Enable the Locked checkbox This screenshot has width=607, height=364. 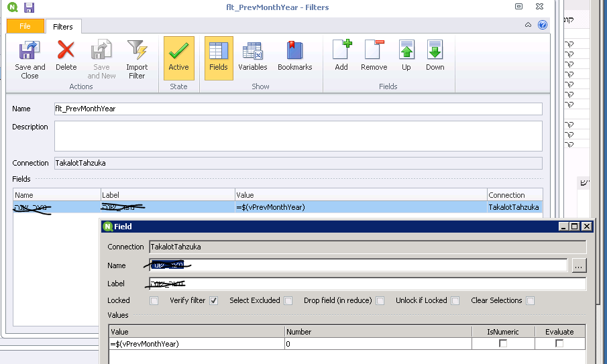click(154, 301)
